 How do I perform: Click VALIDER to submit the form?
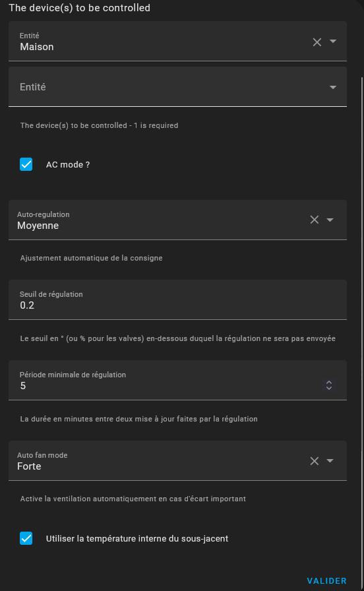pos(326,581)
